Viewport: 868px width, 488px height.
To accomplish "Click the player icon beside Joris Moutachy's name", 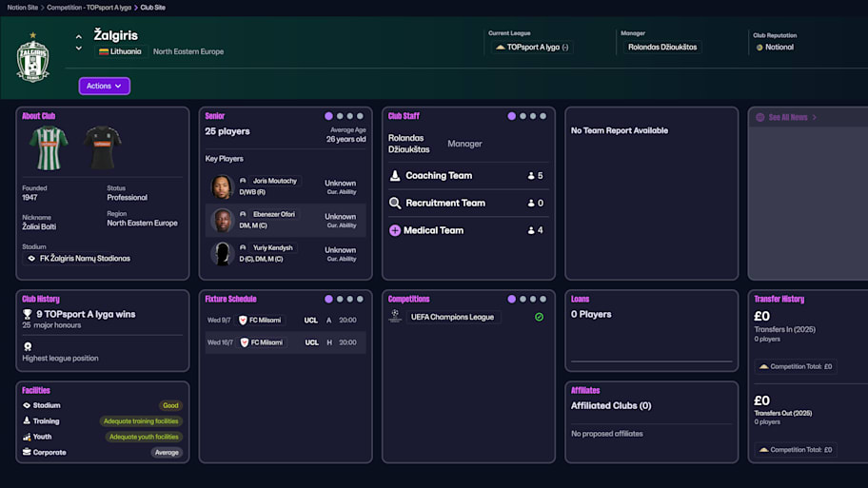I will (x=243, y=181).
